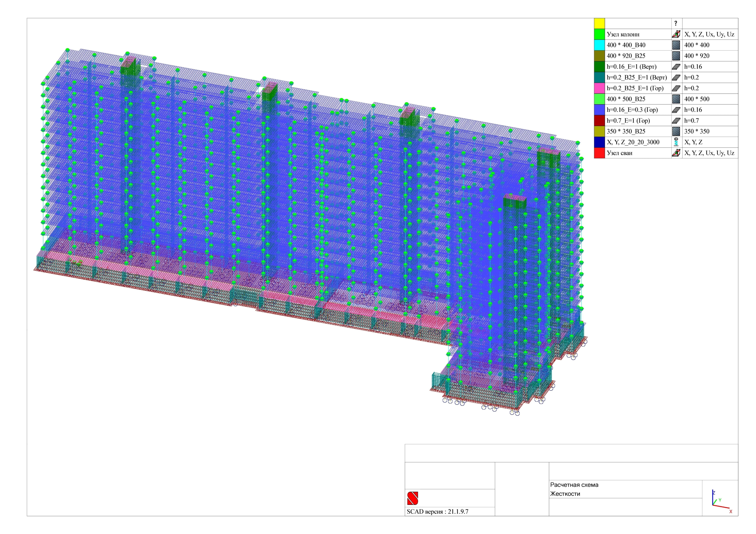756x534 pixels.
Task: Click the plate icon in h=0.2_B25_E=1 (Верт) row
Action: click(676, 78)
